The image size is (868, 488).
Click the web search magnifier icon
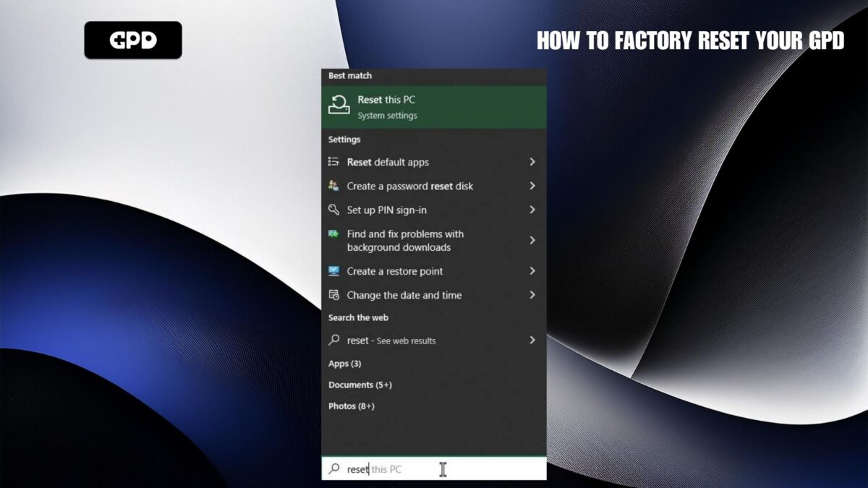tap(333, 340)
